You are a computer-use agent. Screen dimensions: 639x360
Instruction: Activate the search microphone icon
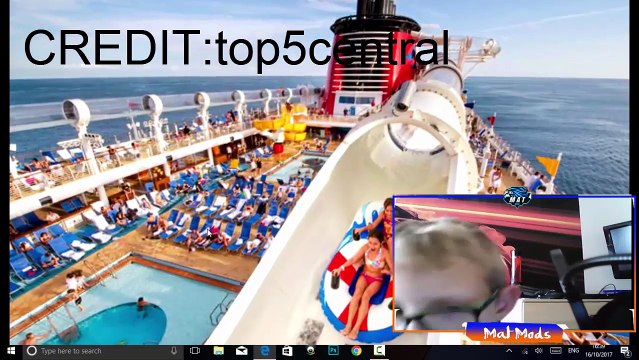point(174,351)
